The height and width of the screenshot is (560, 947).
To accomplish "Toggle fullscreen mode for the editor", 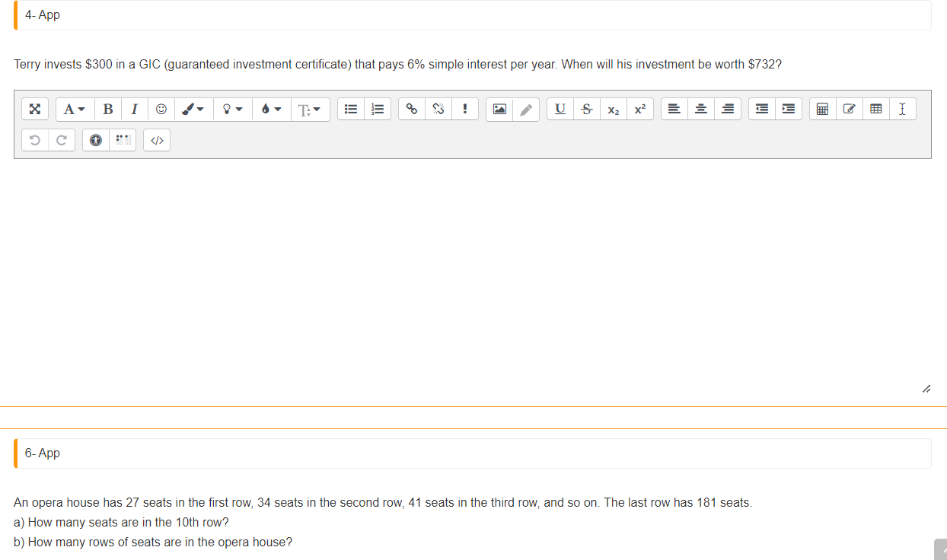I will click(34, 110).
